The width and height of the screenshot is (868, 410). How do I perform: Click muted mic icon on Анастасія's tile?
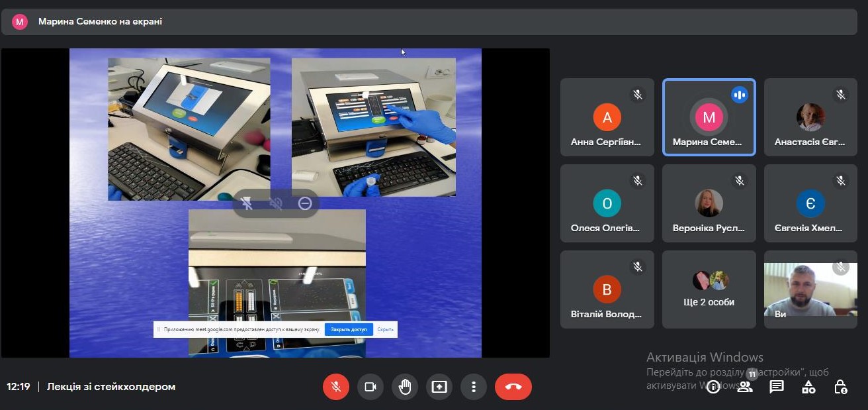(x=841, y=95)
